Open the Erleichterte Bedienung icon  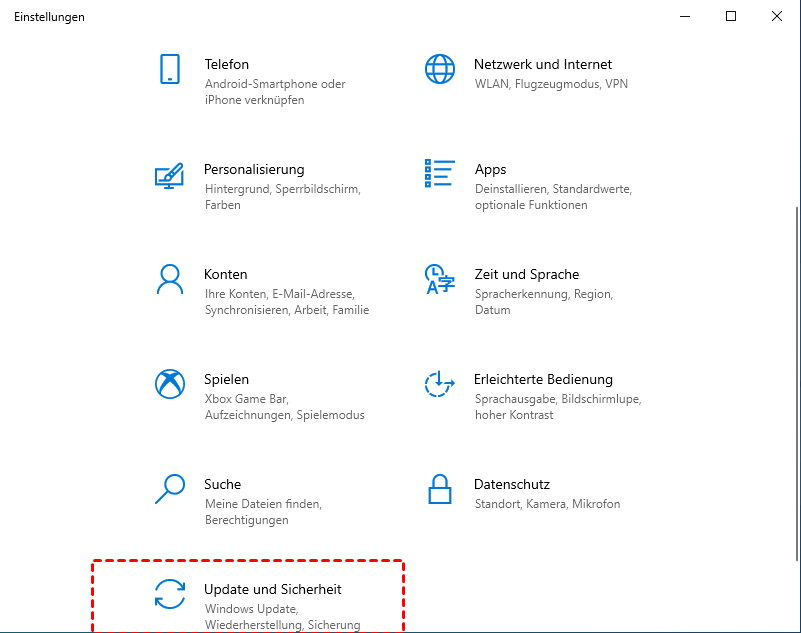(439, 384)
